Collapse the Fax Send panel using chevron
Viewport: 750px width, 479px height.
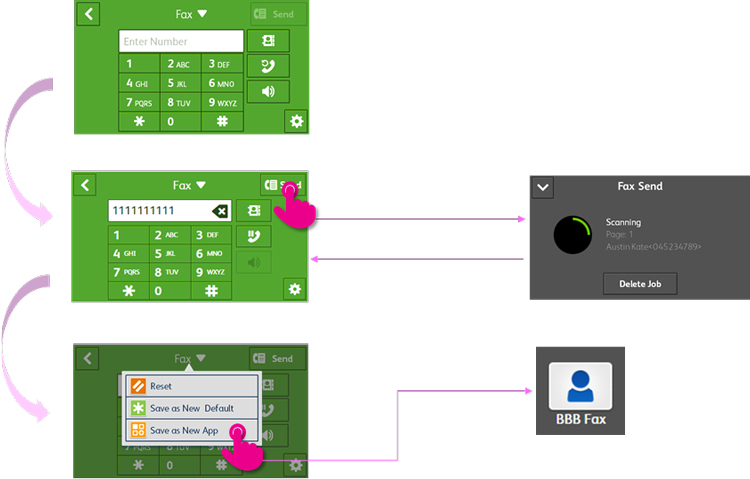(x=543, y=187)
